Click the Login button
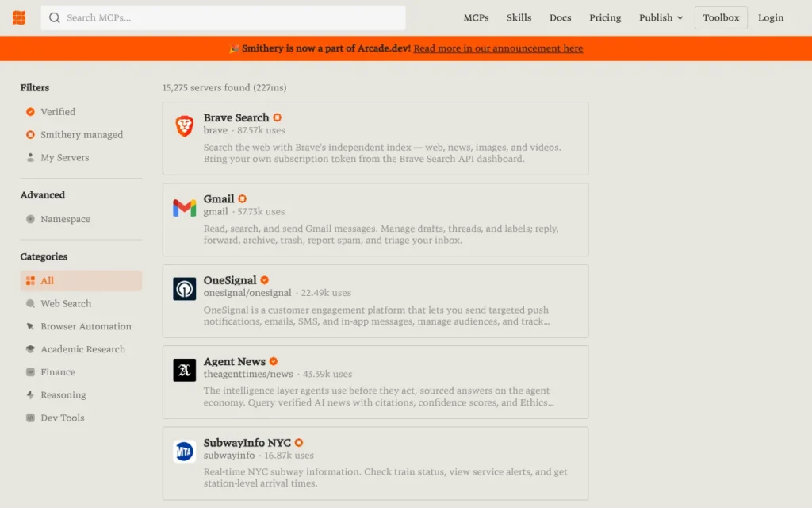This screenshot has width=812, height=508. pyautogui.click(x=771, y=17)
